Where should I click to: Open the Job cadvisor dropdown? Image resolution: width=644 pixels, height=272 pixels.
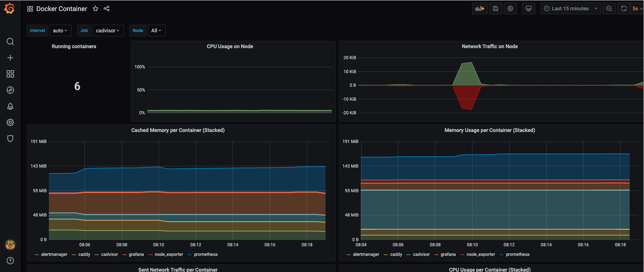[x=108, y=31]
